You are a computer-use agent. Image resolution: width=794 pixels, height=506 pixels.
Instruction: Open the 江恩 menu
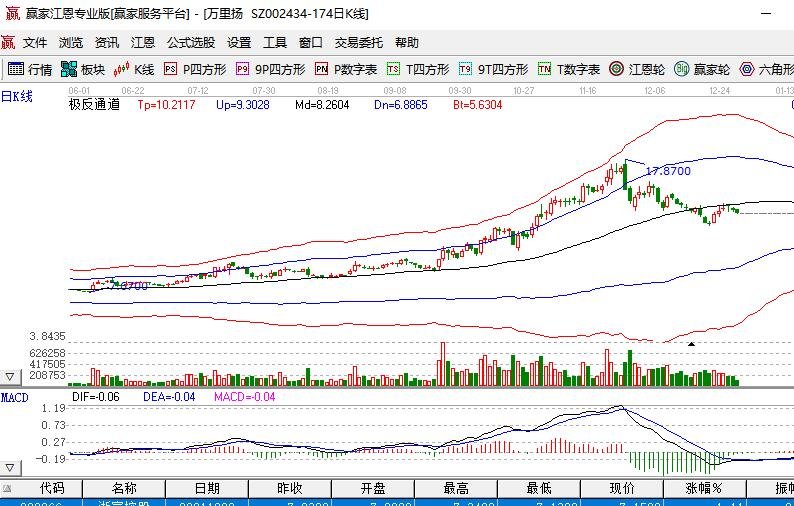tap(143, 43)
